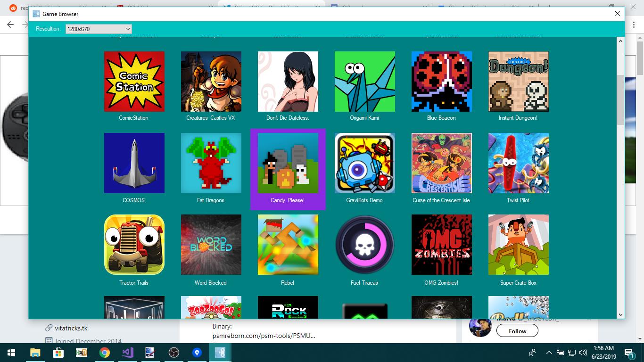Open the psmreborn.com binary link
This screenshot has height=362, width=644.
[x=264, y=336]
